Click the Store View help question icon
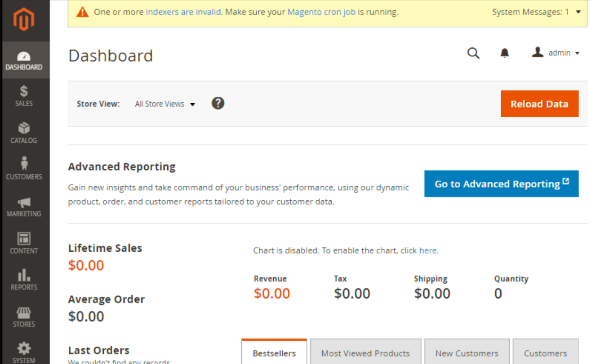 [218, 104]
